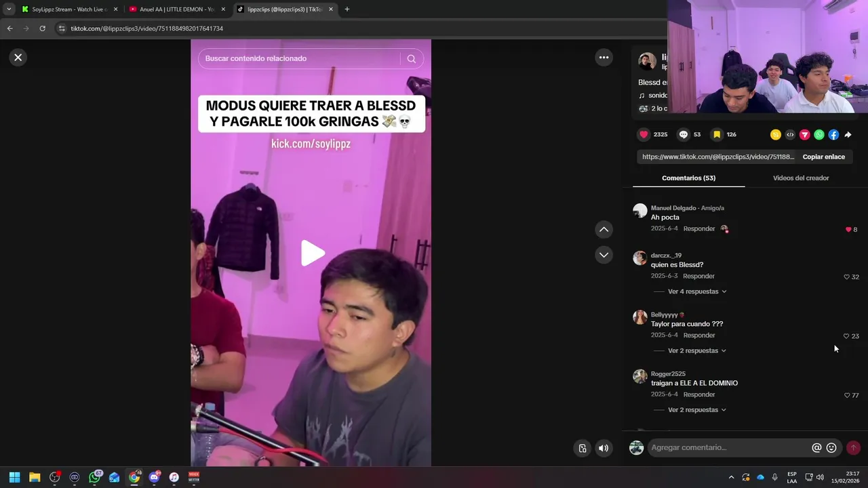This screenshot has height=488, width=868.
Task: Switch to Anuel AA LITTLE DEMON tab
Action: [x=176, y=9]
